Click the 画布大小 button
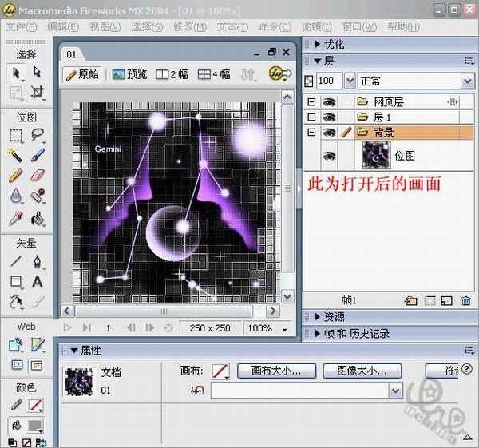Screen dimensions: 479x448 click(276, 371)
